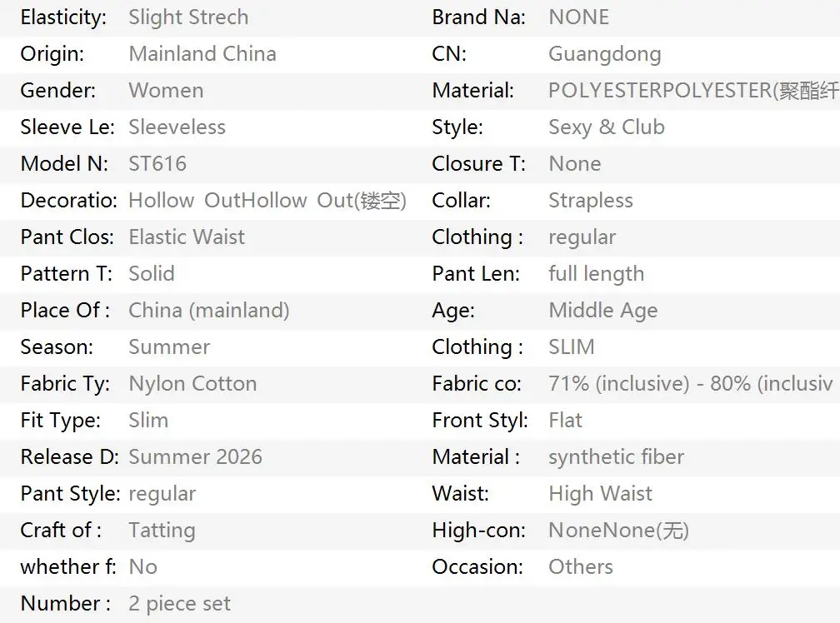Select the 'Strapless' collar value
The image size is (840, 623).
point(591,201)
